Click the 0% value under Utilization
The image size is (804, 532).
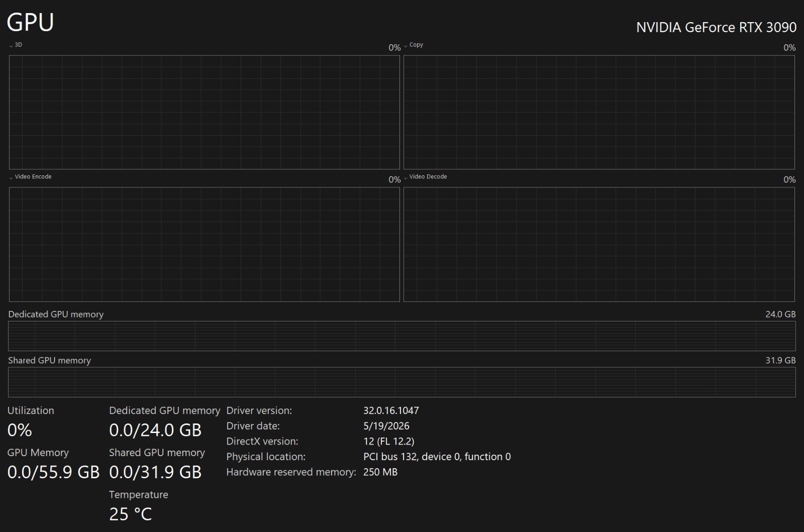20,430
